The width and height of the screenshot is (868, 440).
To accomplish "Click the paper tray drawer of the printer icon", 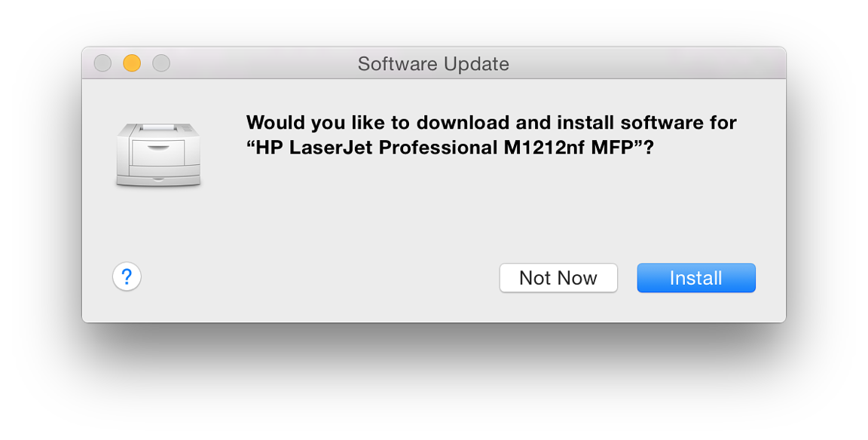I will point(158,152).
